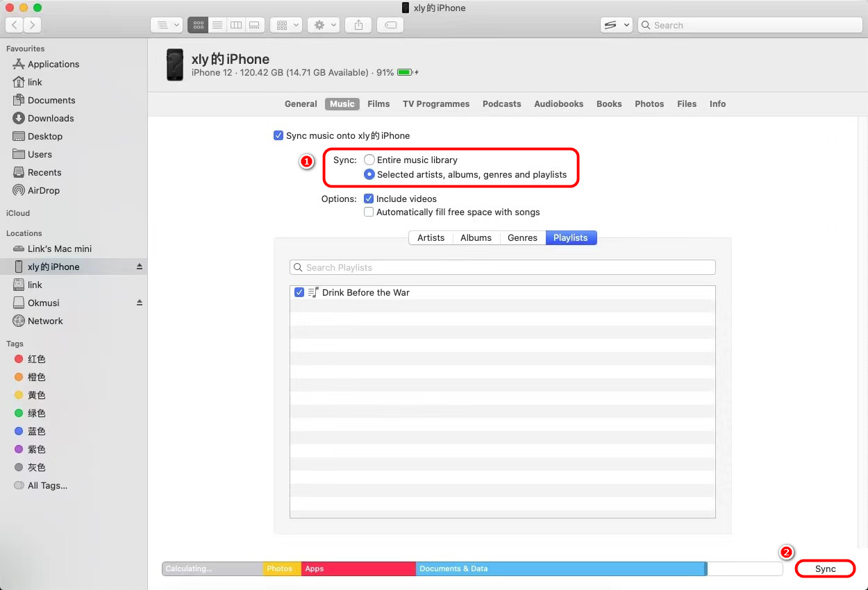Open the action gear dropdown menu
868x590 pixels.
pyautogui.click(x=324, y=25)
